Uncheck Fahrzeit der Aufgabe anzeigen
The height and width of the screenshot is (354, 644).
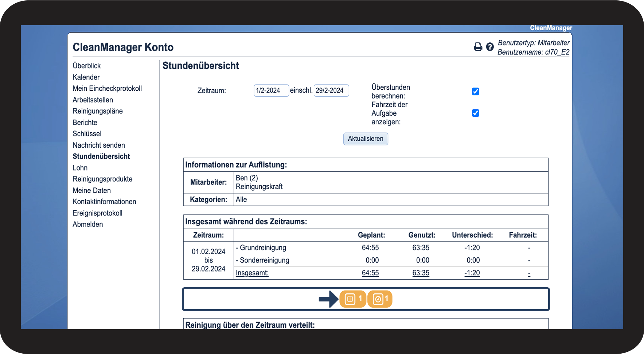pos(475,113)
